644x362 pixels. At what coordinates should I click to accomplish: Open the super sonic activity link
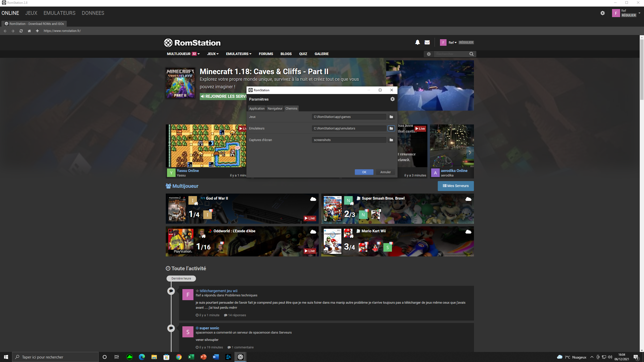[x=209, y=328]
